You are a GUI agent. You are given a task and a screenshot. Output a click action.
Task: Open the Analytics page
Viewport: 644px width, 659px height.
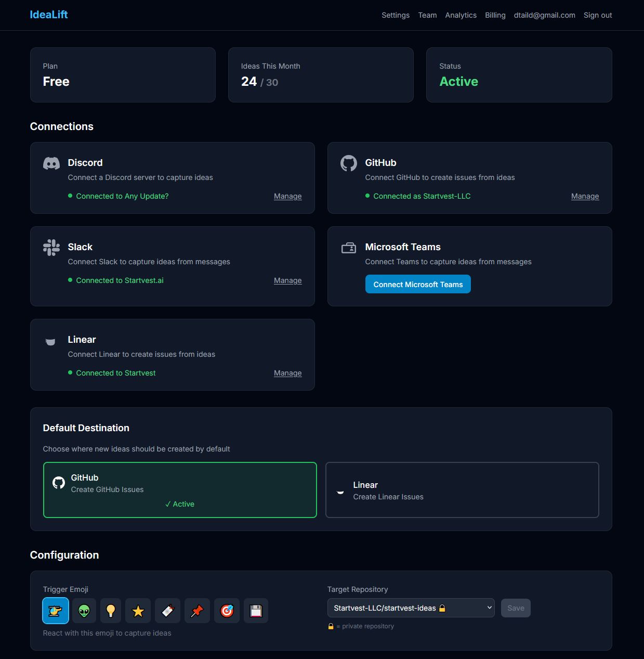pyautogui.click(x=461, y=15)
